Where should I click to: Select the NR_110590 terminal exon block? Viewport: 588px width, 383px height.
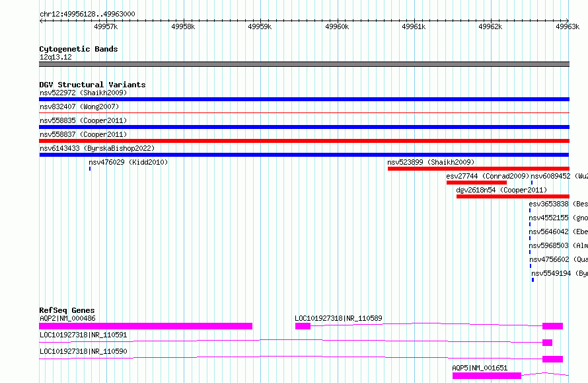553,359
